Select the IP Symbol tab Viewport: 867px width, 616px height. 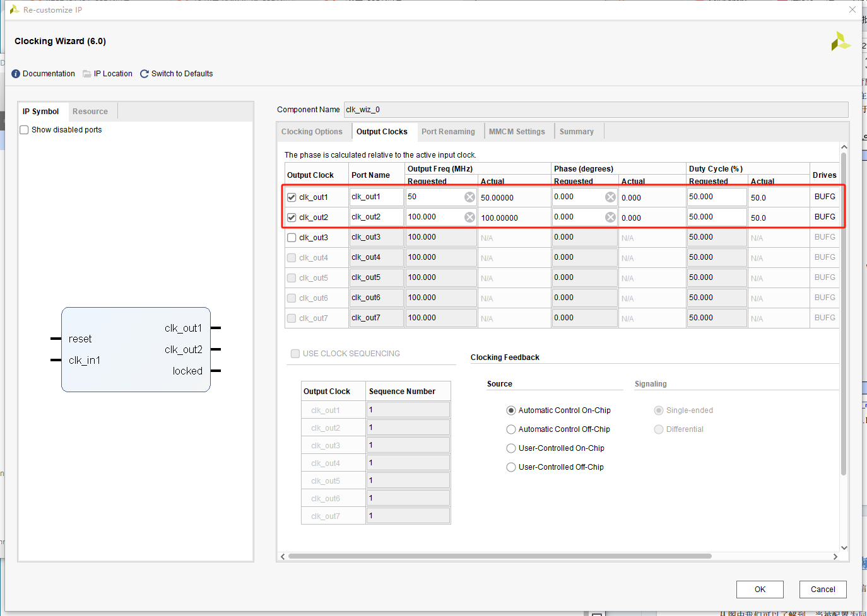tap(40, 112)
